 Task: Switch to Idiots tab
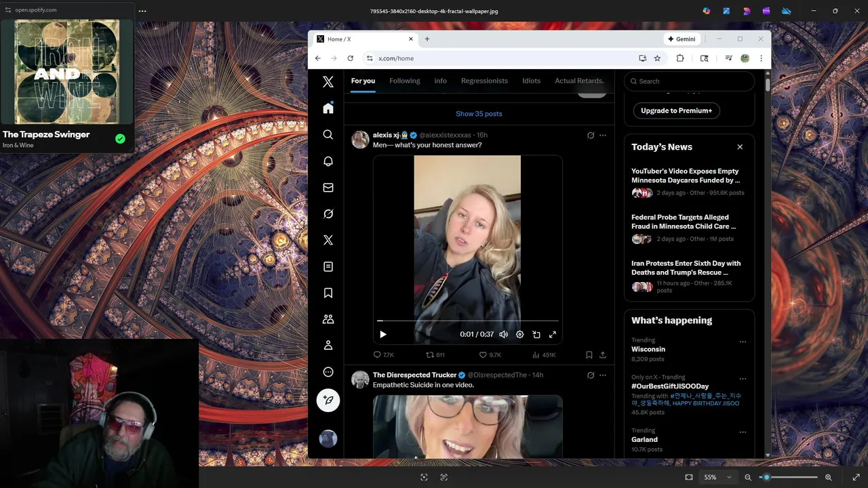532,81
